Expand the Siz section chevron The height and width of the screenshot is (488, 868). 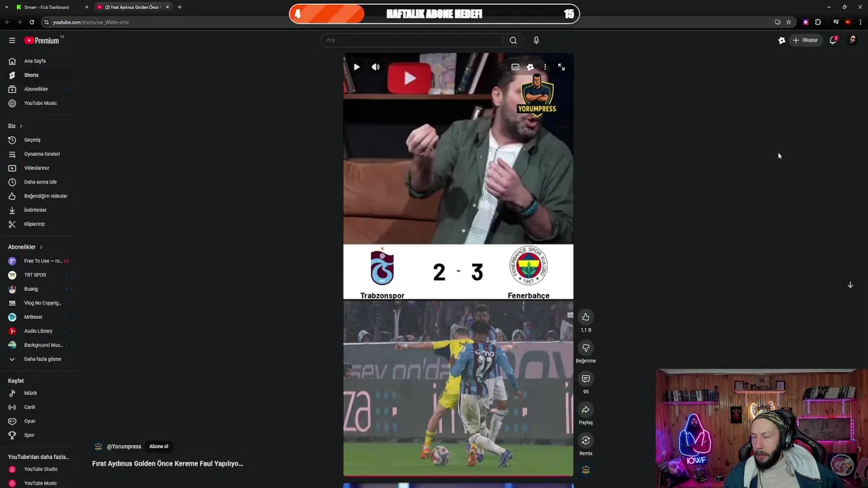point(20,126)
